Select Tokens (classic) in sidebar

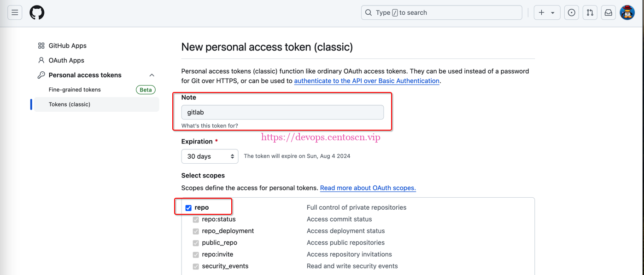tap(70, 104)
